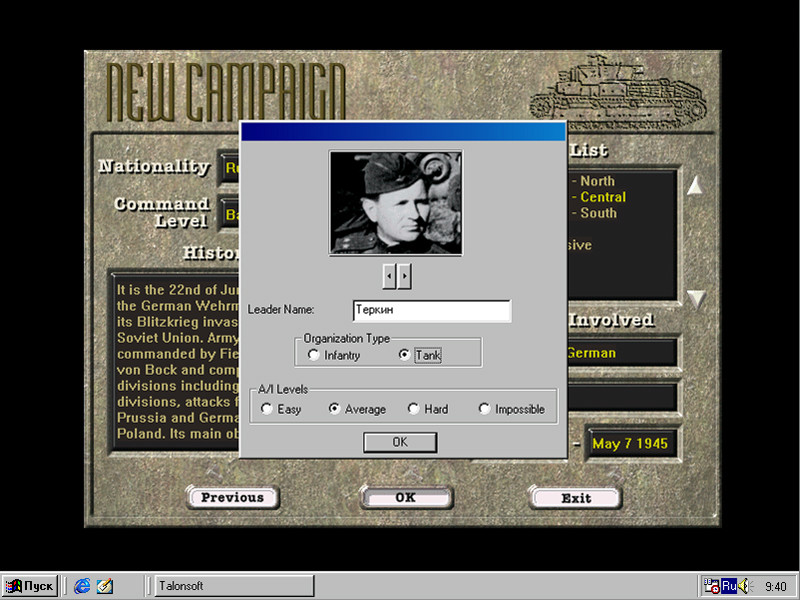Click the May 7 1945 date field
800x600 pixels.
click(x=631, y=443)
